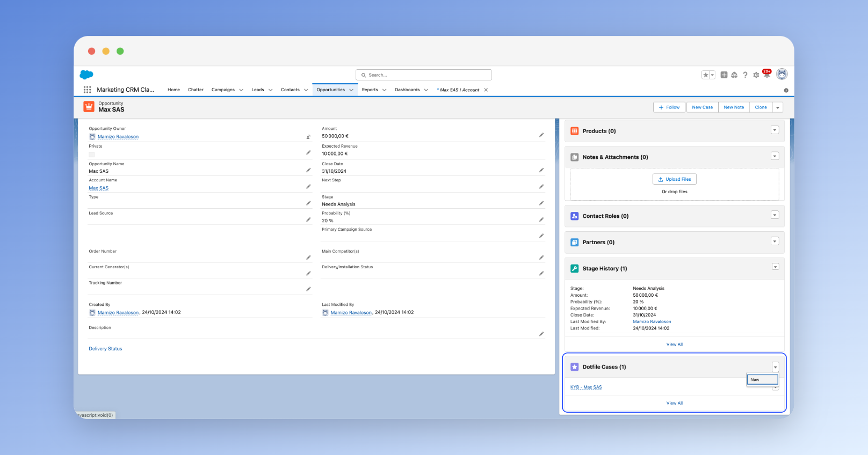Click the Follow button
The width and height of the screenshot is (868, 455).
669,107
